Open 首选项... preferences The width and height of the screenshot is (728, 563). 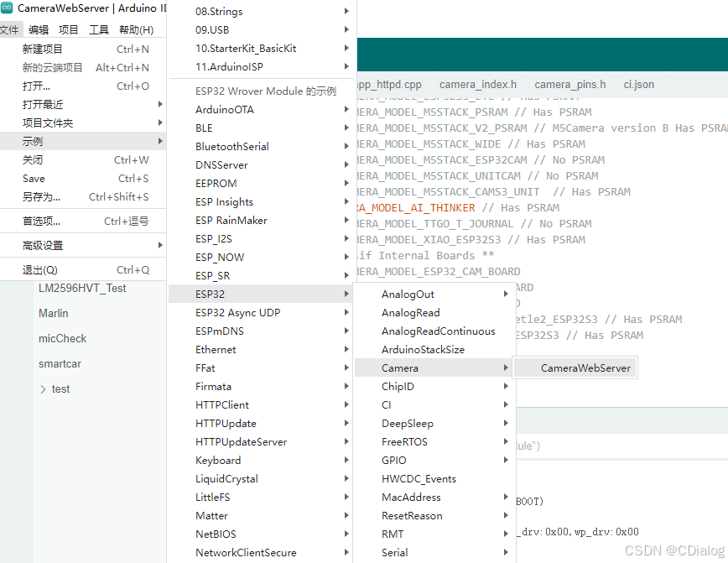click(83, 222)
